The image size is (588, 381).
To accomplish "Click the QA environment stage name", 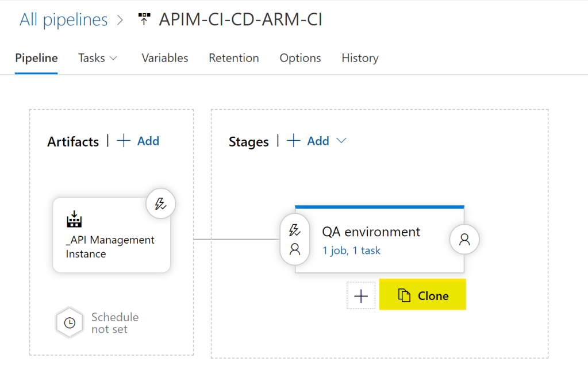I will coord(371,232).
